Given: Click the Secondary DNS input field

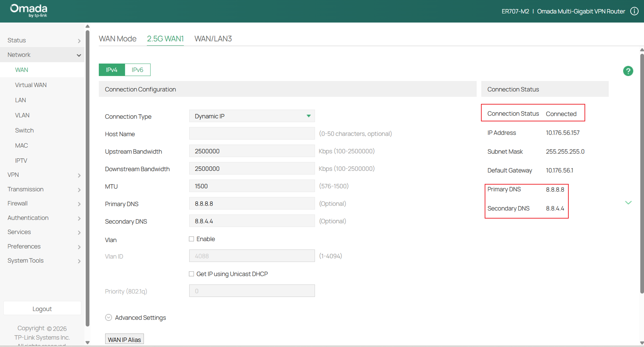Looking at the screenshot, I should click(252, 221).
